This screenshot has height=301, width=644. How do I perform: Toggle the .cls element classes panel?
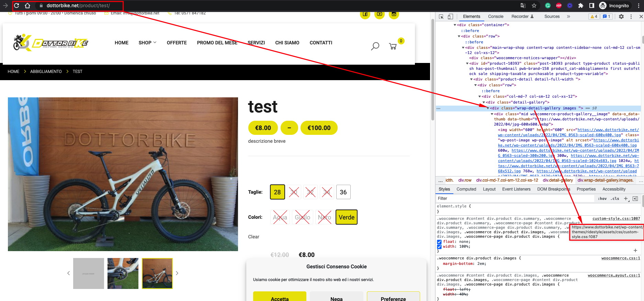point(615,198)
